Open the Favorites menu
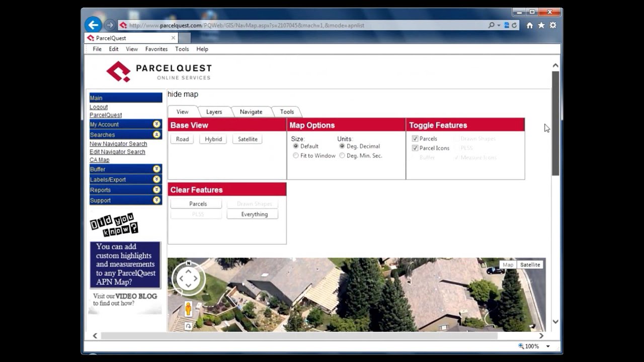The height and width of the screenshot is (362, 644). point(156,49)
